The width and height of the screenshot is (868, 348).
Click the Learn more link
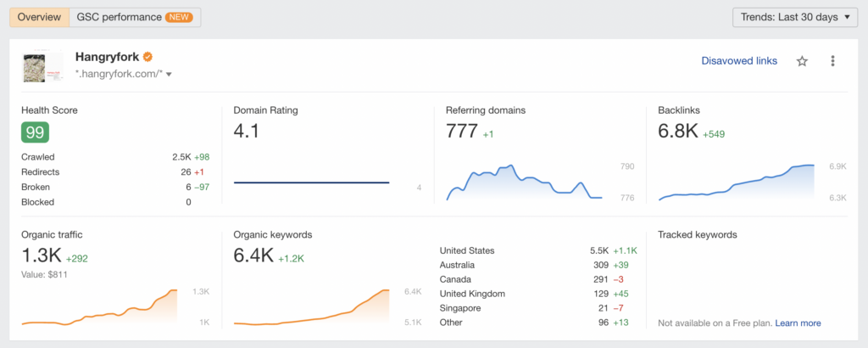pos(798,323)
